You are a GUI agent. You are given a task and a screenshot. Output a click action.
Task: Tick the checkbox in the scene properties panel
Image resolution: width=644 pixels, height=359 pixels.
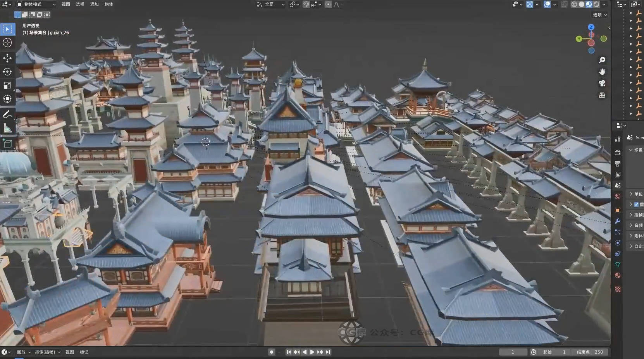click(x=636, y=204)
